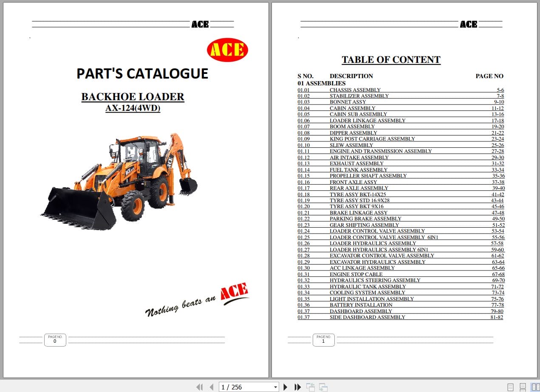Click page number 5-6 for Chassis Assembly
The width and height of the screenshot is (540, 392).
[500, 90]
